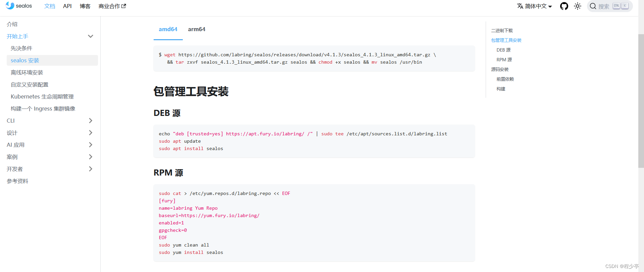Screen dimensions: 644x272
Task: Click the search magnifier icon
Action: pyautogui.click(x=593, y=6)
